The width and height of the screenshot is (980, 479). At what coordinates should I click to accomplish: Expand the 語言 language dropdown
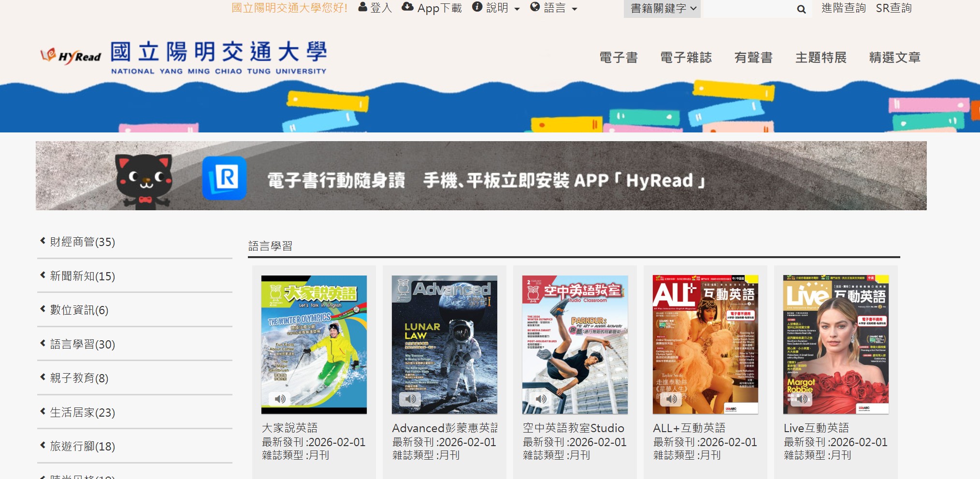554,8
